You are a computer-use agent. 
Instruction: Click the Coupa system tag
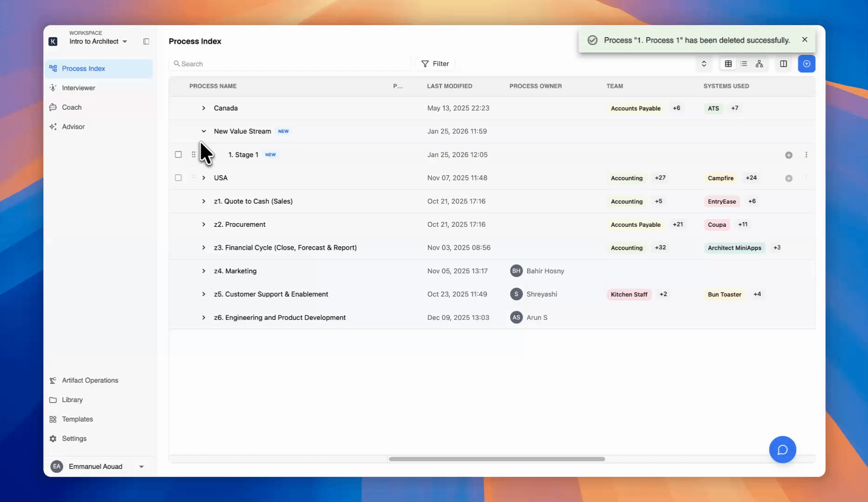717,225
